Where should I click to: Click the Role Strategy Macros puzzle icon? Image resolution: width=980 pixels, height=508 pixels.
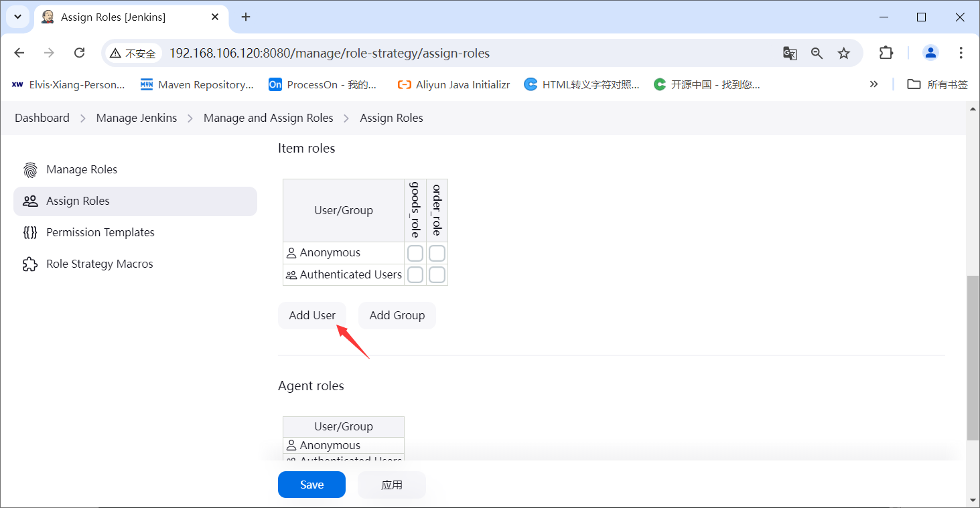30,264
